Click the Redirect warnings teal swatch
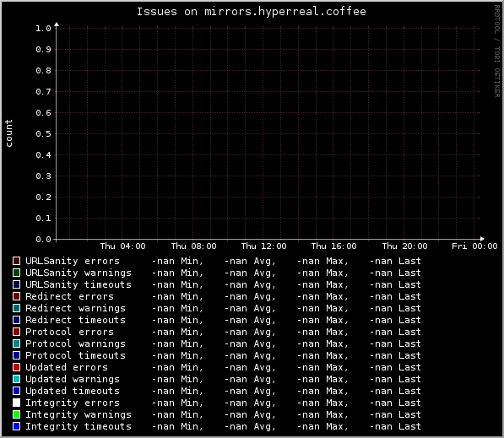The image size is (504, 438). (x=16, y=308)
